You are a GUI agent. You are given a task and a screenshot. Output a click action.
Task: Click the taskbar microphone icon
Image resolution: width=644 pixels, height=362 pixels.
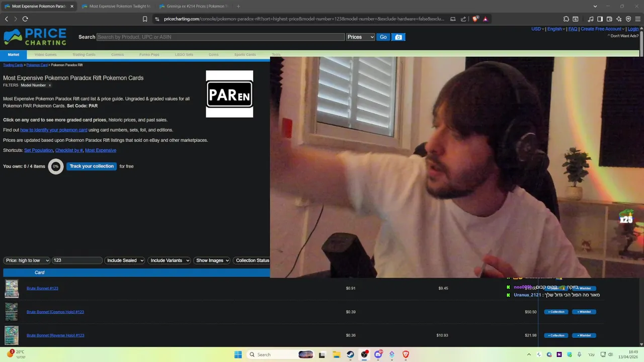click(x=579, y=354)
